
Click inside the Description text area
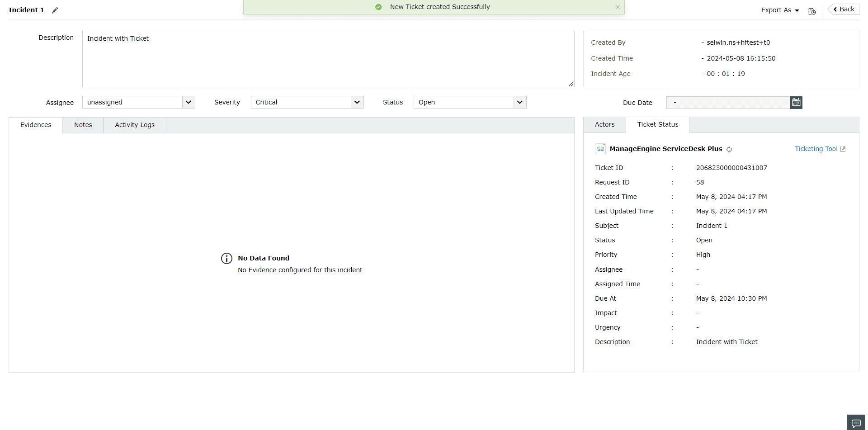(x=328, y=59)
